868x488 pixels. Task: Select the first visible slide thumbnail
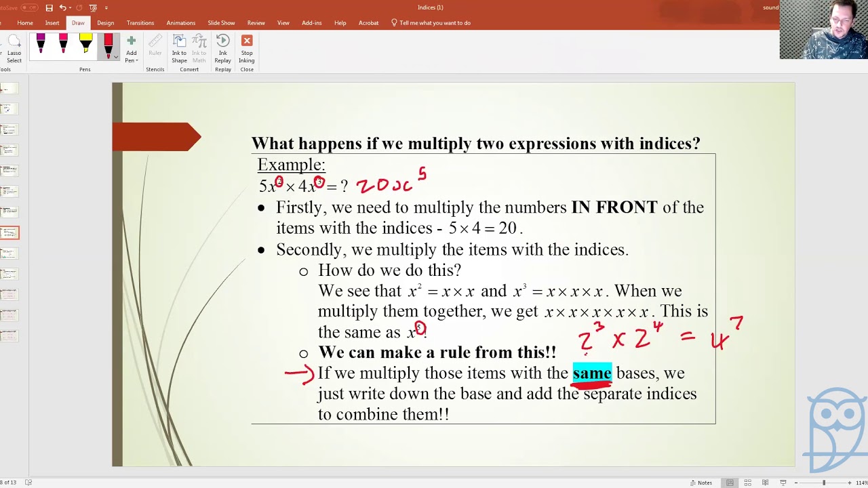pyautogui.click(x=9, y=88)
